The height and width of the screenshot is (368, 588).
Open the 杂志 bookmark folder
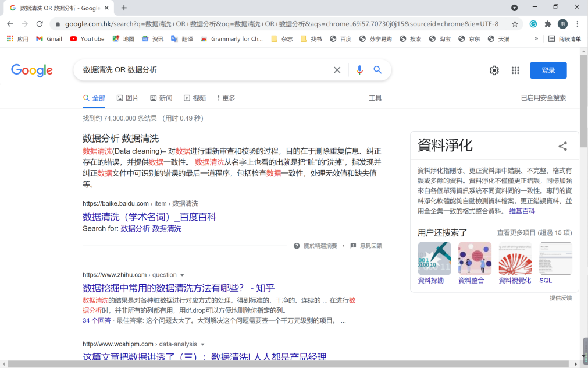pyautogui.click(x=281, y=38)
